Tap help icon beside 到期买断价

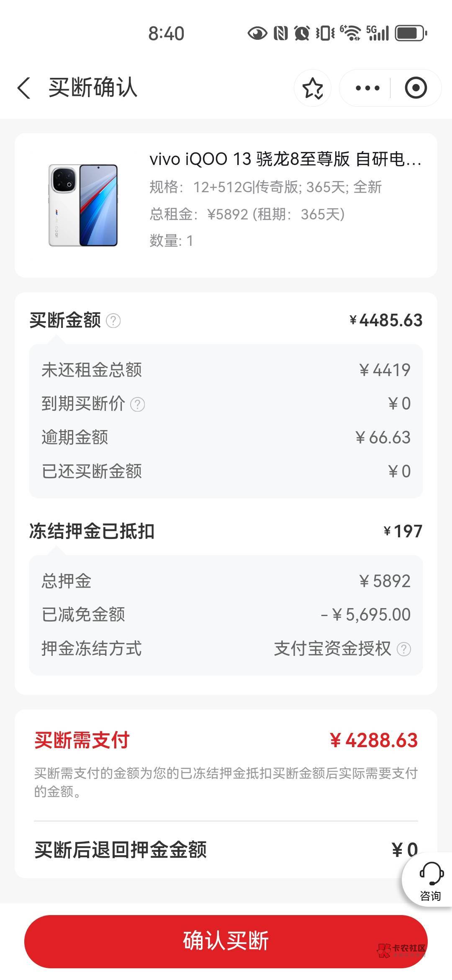(x=138, y=405)
